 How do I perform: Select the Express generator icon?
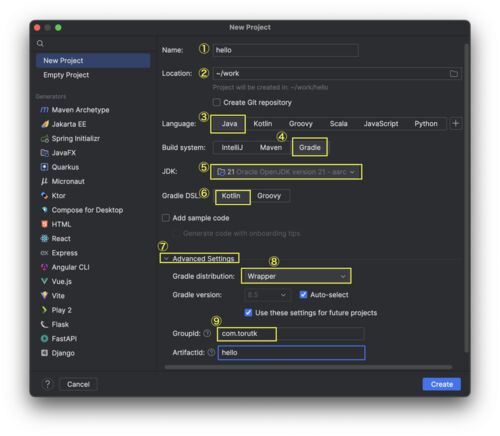[44, 253]
